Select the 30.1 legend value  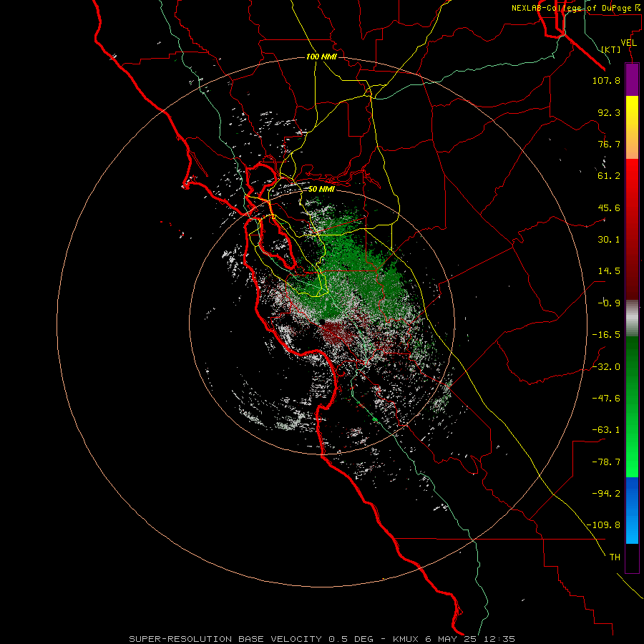tap(609, 240)
